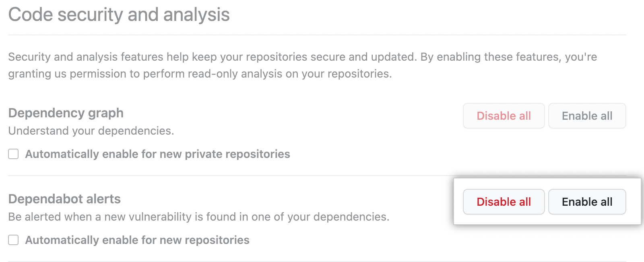
Task: Click the vulnerability alert description text
Action: click(199, 217)
